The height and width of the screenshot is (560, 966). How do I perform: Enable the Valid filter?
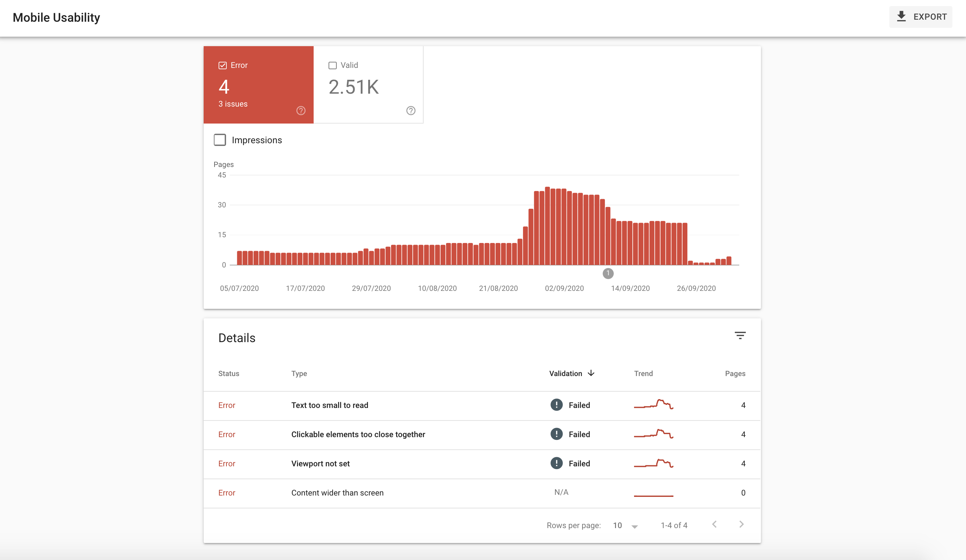(x=332, y=65)
